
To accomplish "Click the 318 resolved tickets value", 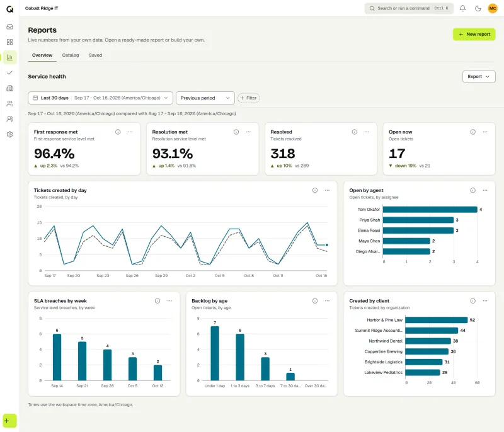I will coord(283,154).
